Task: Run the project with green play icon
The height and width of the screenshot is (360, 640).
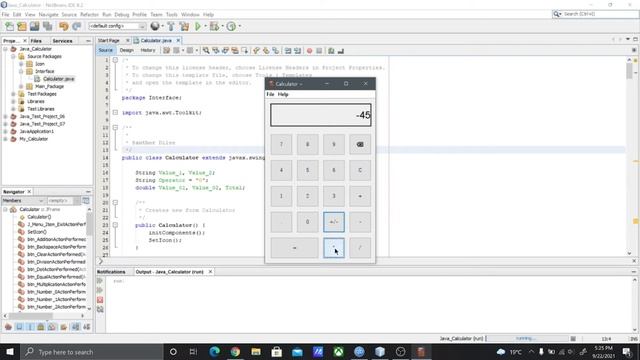Action: [x=198, y=27]
